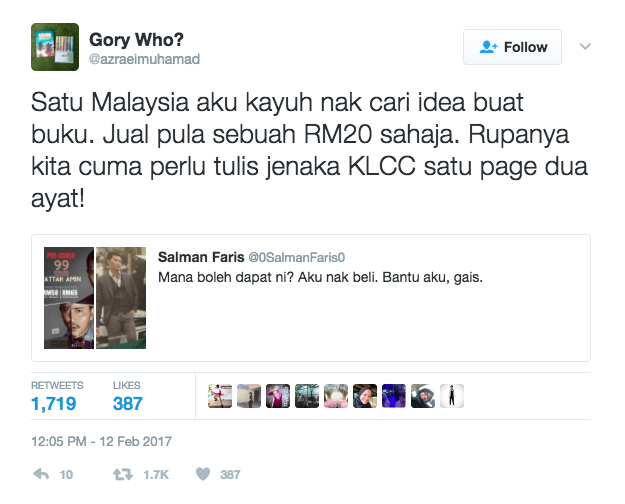Retweet using the retweet arrows icon
625x504 pixels.
coord(123,474)
